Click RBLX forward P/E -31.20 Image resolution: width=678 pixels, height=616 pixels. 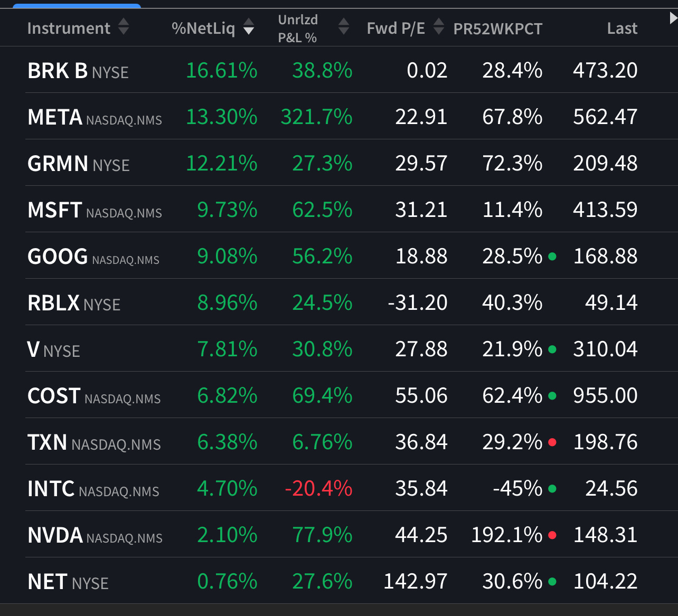pos(418,302)
